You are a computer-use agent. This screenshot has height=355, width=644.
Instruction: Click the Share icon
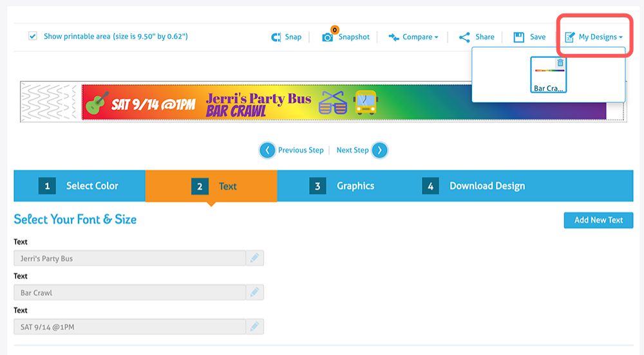coord(464,37)
